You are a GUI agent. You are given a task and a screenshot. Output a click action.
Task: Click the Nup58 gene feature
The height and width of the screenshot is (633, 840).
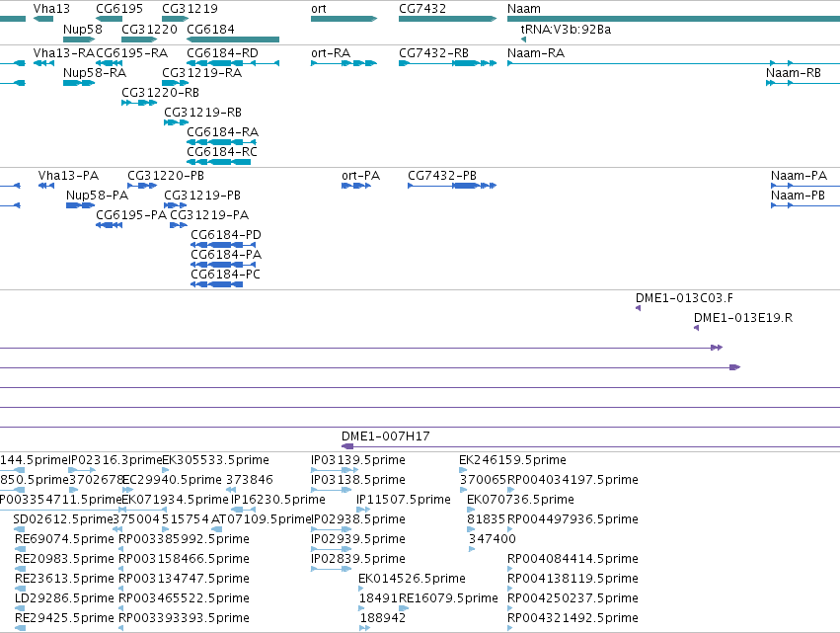pyautogui.click(x=79, y=40)
